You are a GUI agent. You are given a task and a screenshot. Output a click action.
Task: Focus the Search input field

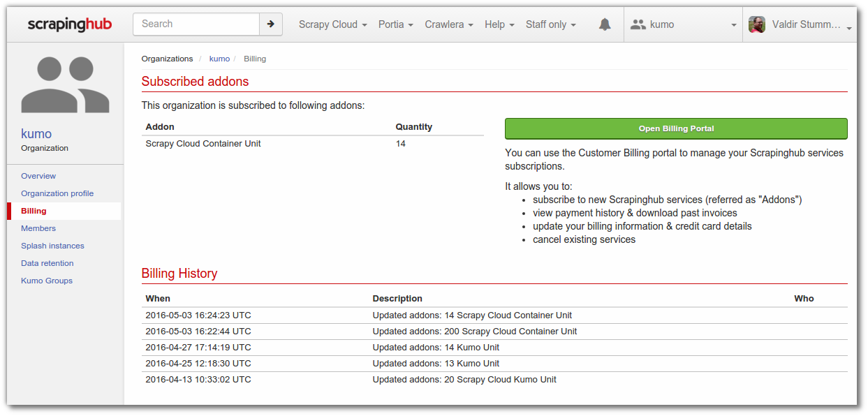click(x=196, y=24)
